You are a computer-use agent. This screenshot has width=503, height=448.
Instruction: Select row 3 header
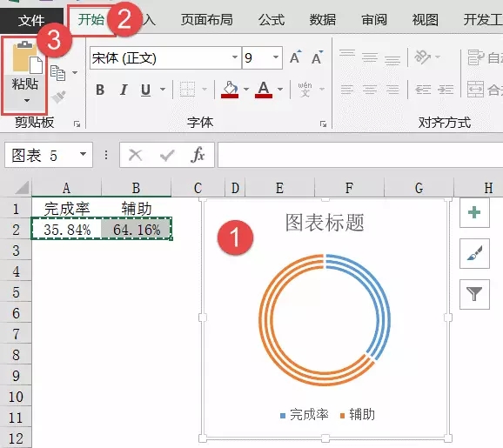(16, 251)
